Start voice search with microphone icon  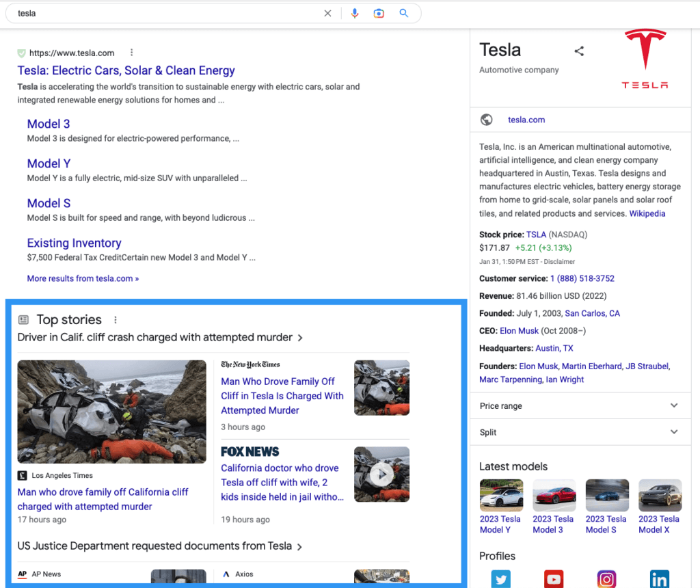coord(355,14)
